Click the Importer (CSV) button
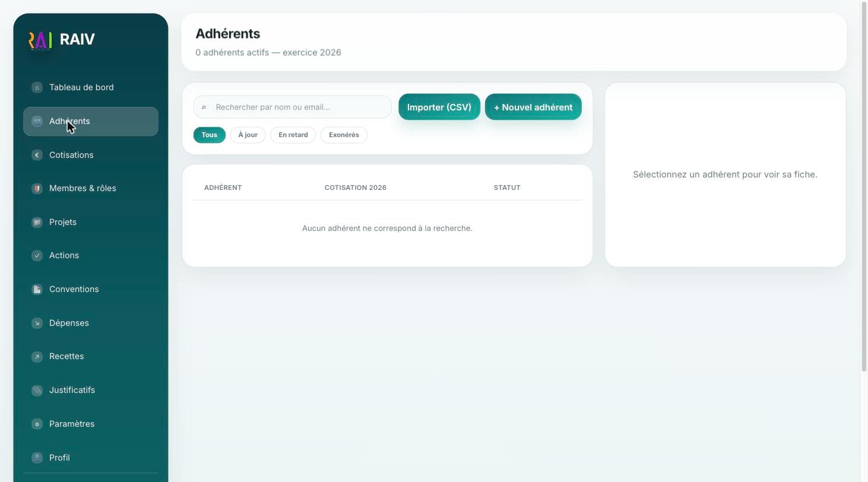 tap(439, 107)
